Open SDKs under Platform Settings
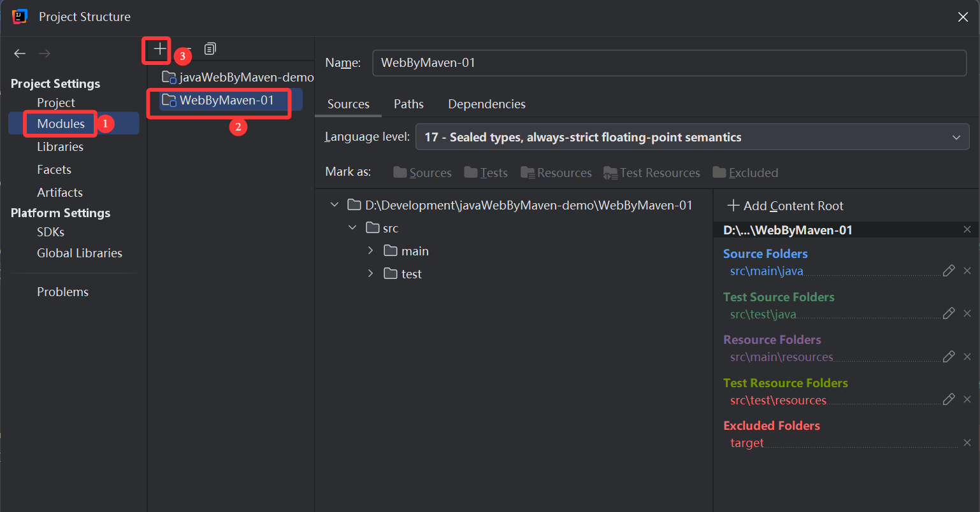Image resolution: width=980 pixels, height=512 pixels. 50,232
